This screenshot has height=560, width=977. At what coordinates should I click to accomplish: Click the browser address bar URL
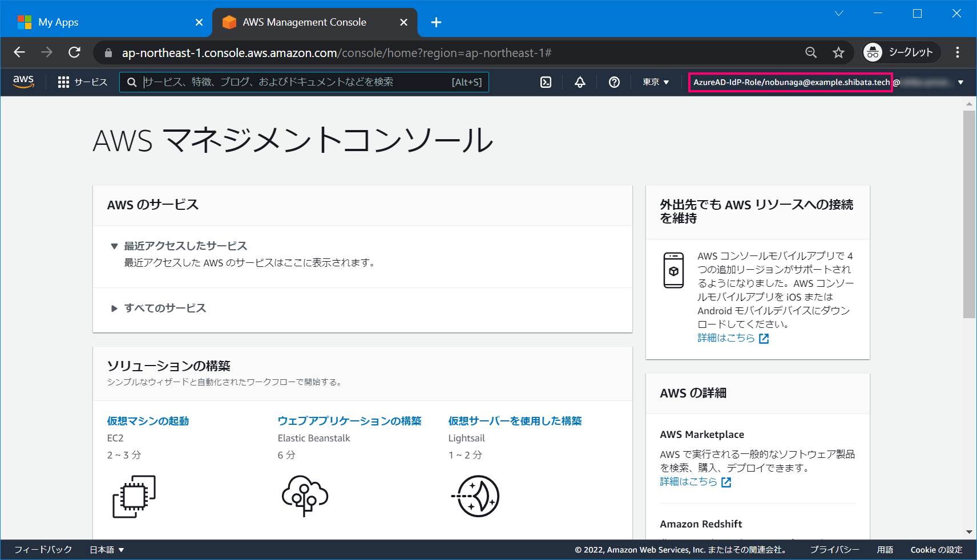pyautogui.click(x=337, y=53)
